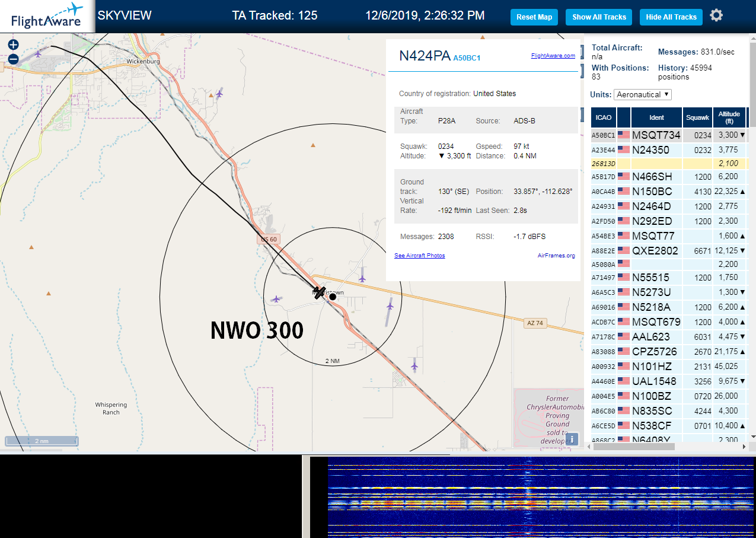Viewport: 756px width, 538px height.
Task: Open the settings gear icon
Action: pyautogui.click(x=716, y=15)
